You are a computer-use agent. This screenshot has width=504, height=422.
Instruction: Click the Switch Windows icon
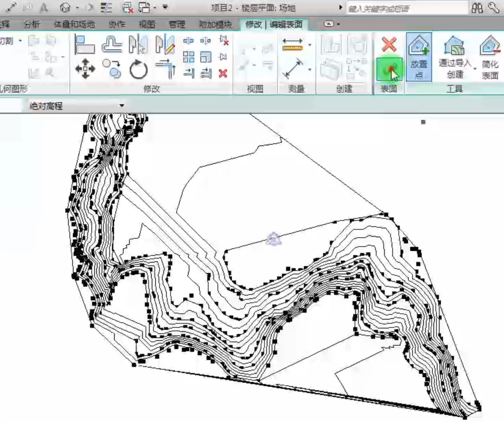click(144, 7)
